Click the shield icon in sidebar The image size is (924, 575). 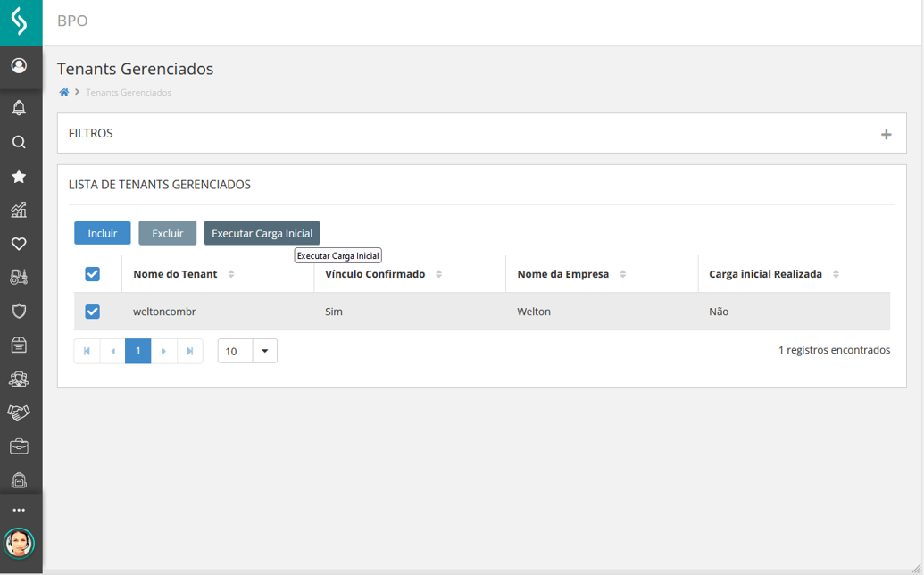click(19, 311)
